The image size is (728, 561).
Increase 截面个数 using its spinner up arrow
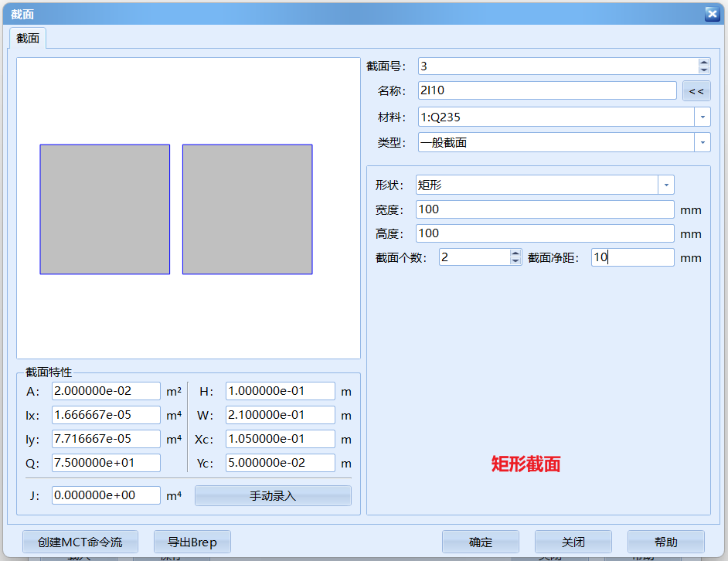coord(515,253)
